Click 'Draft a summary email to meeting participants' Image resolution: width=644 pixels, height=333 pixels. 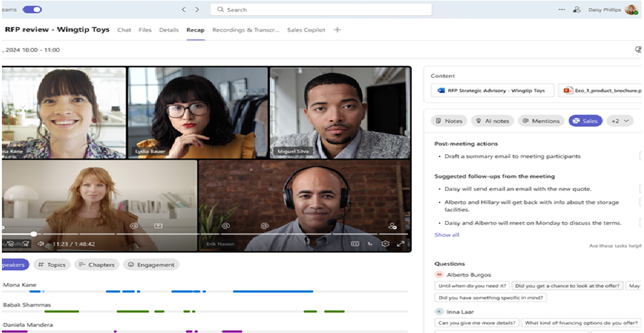pyautogui.click(x=513, y=156)
